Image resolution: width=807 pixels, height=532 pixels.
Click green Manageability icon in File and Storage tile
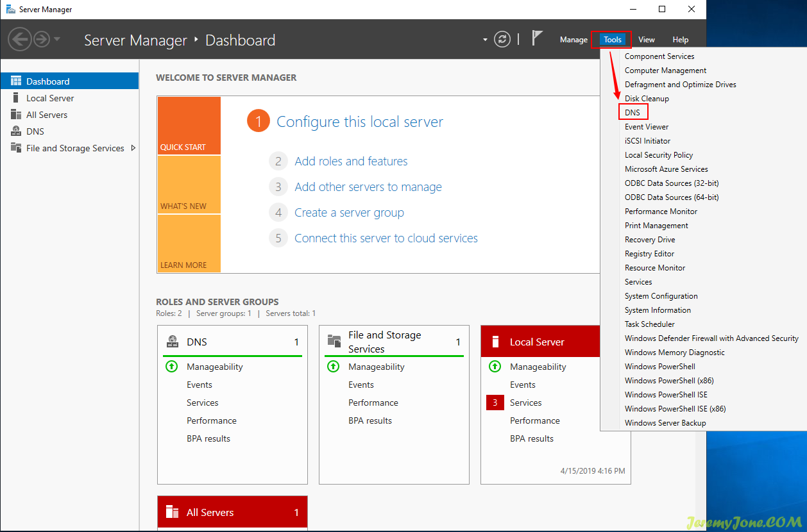[x=333, y=367]
